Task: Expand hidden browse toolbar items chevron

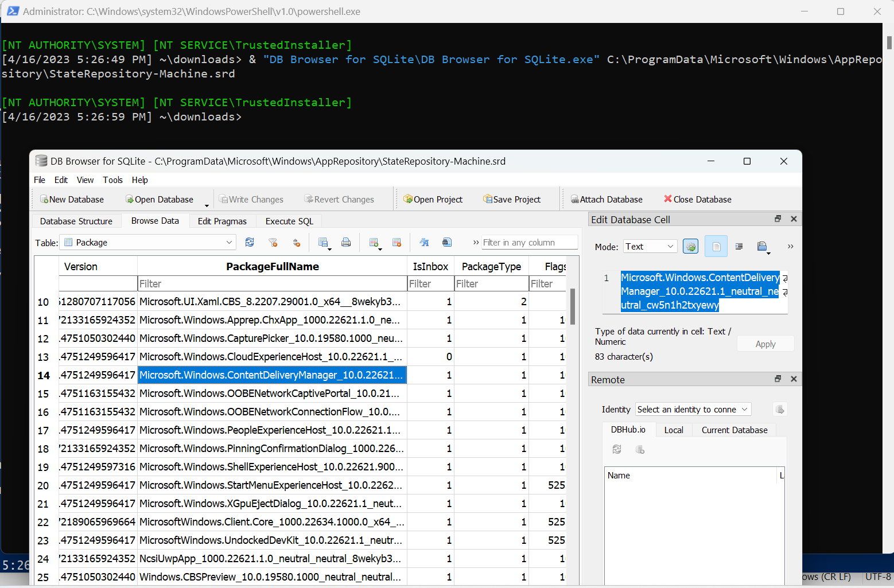Action: click(476, 243)
